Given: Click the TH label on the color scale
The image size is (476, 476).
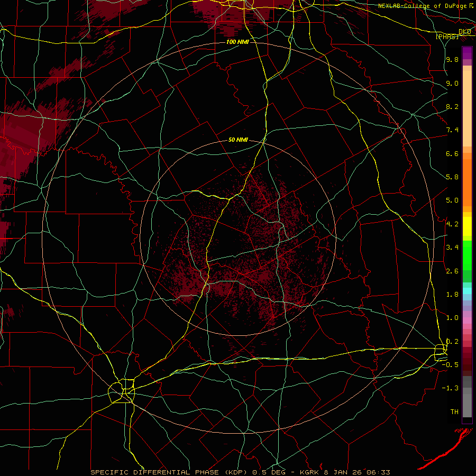Looking at the screenshot, I should click(x=454, y=411).
